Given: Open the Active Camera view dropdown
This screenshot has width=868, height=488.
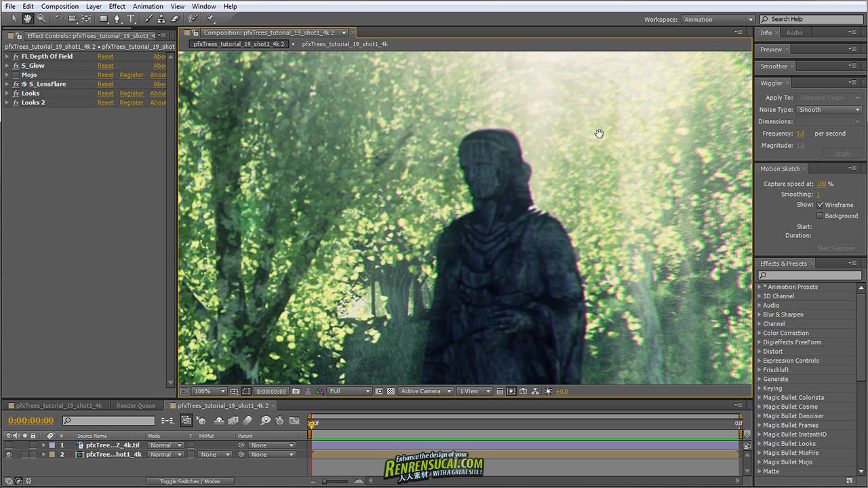Looking at the screenshot, I should point(426,391).
